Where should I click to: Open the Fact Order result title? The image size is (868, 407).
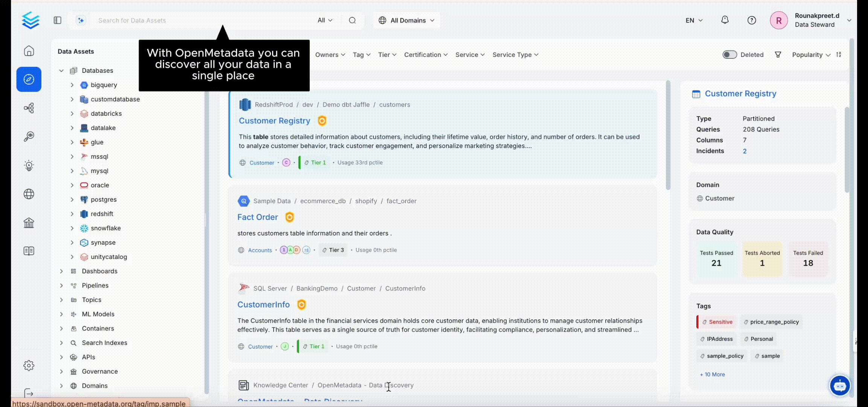(x=257, y=217)
